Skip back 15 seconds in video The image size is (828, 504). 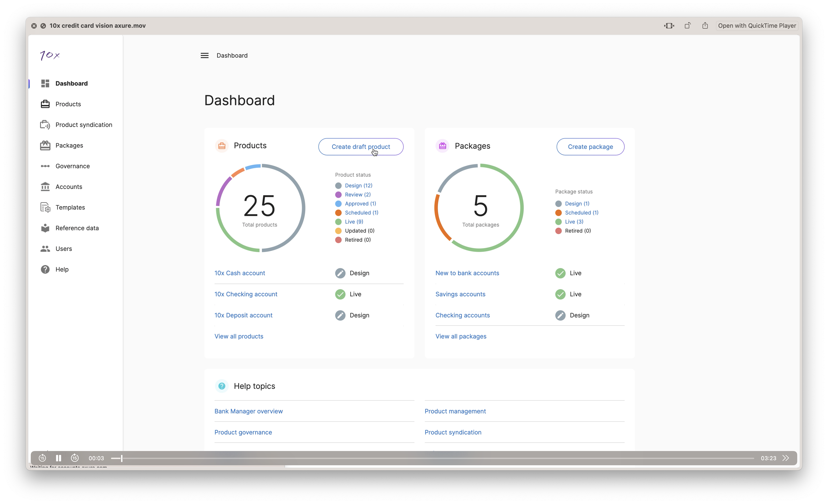[x=42, y=458]
